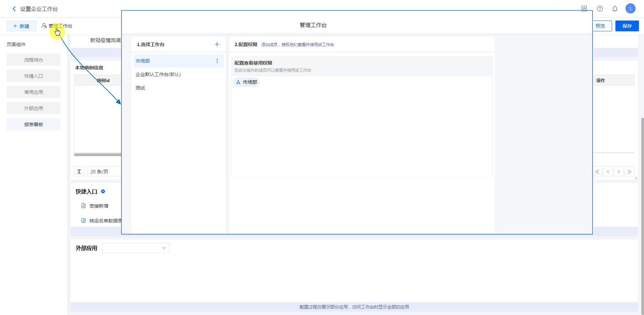Open the 20 条/页 page size selector
Viewport: 644px width, 315px height.
tap(104, 172)
